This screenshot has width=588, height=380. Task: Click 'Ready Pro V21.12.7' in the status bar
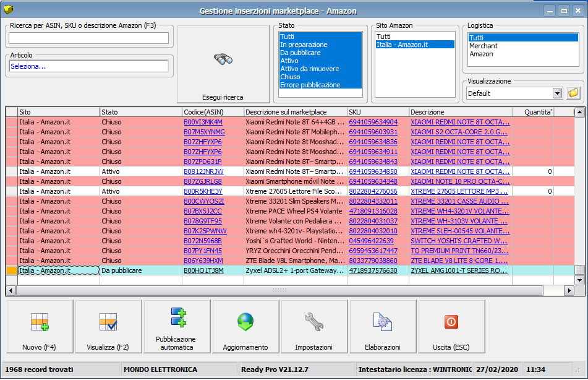(x=275, y=369)
